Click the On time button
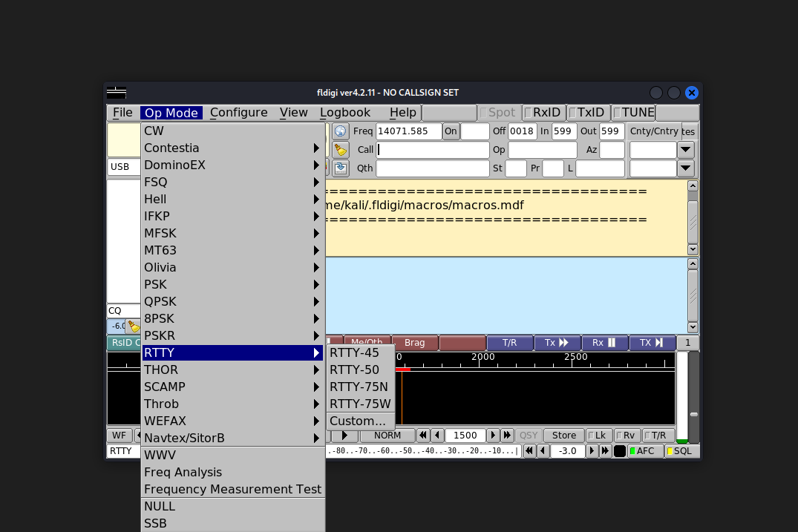Viewport: 798px width, 532px height. click(451, 131)
